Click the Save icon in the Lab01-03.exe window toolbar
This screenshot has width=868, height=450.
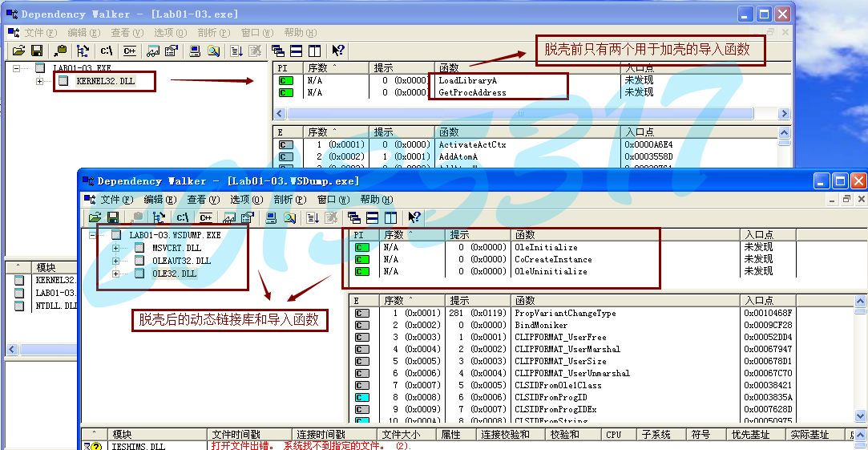37,51
